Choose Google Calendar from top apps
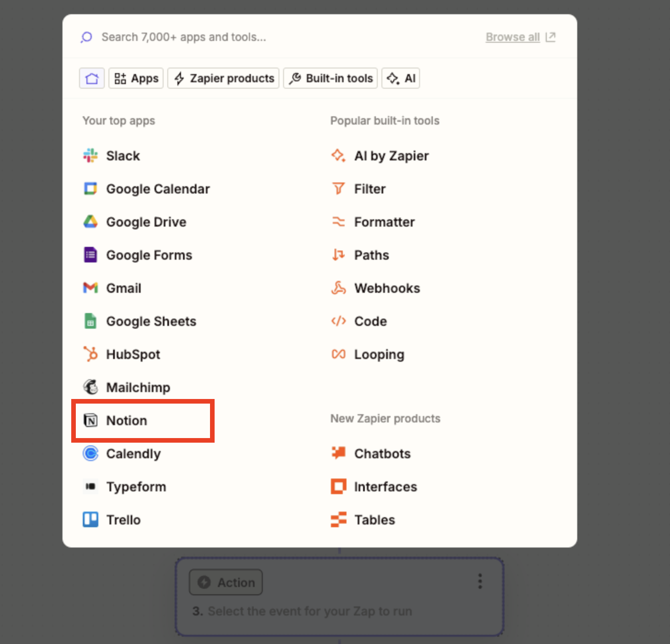This screenshot has width=670, height=644. pos(146,189)
